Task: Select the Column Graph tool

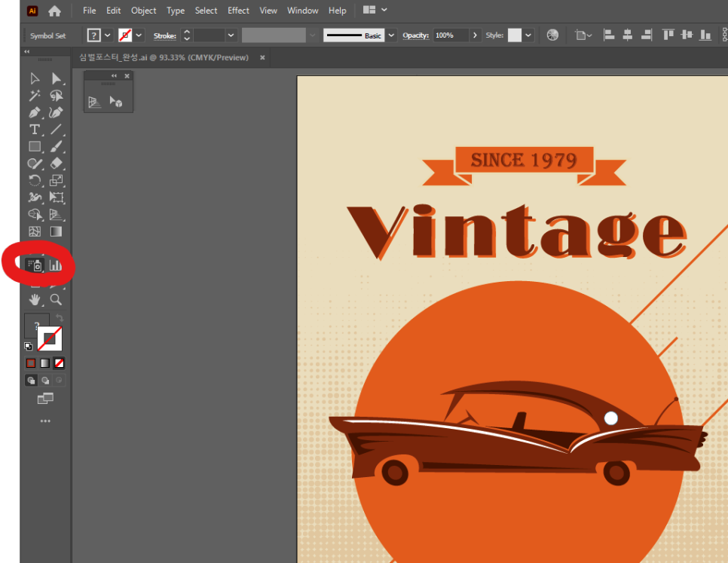Action: click(x=56, y=265)
